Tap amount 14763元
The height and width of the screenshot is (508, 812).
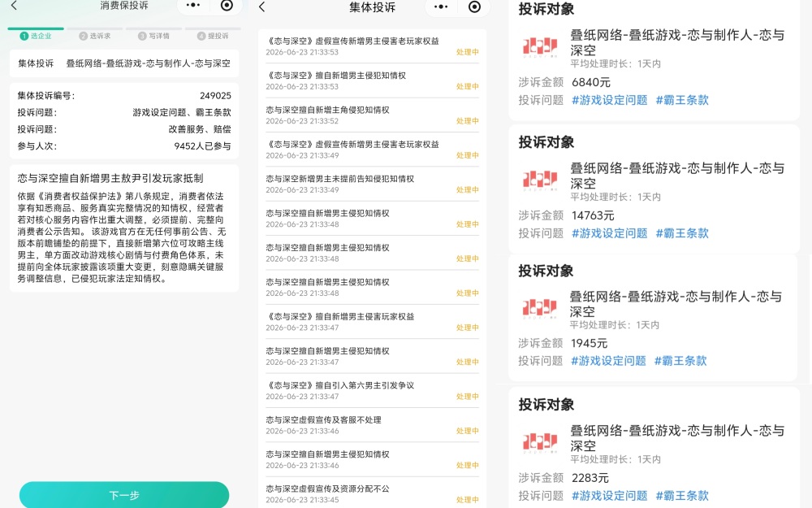click(593, 215)
